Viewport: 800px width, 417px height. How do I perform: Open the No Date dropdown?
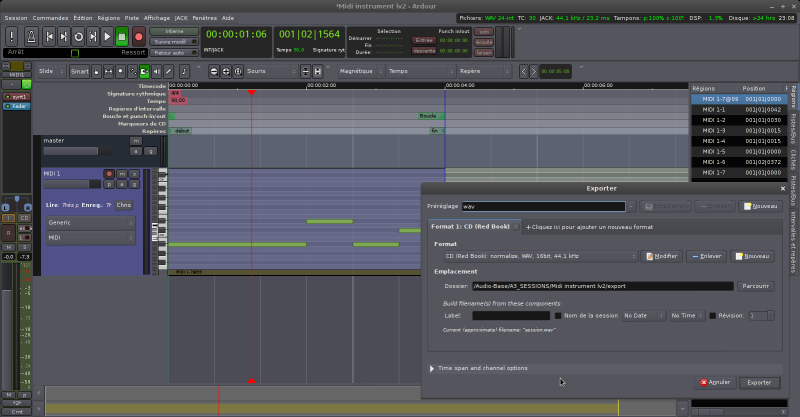pos(642,316)
